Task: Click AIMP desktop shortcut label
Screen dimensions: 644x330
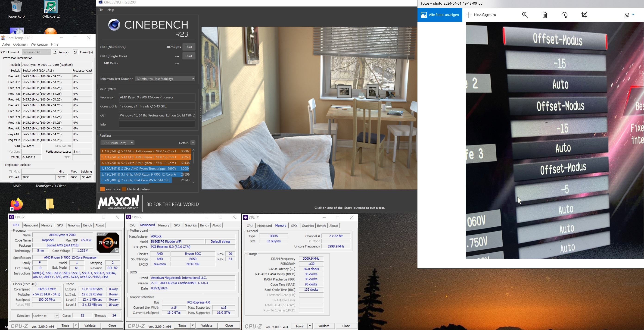Action: (x=16, y=186)
